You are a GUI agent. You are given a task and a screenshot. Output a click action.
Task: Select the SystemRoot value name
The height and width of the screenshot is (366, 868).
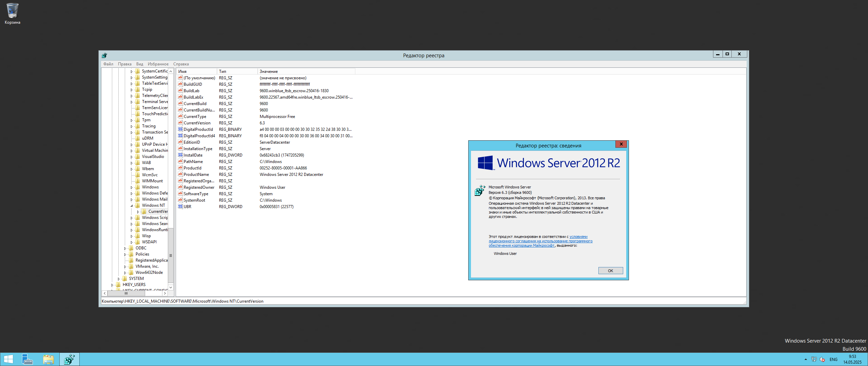click(x=194, y=200)
